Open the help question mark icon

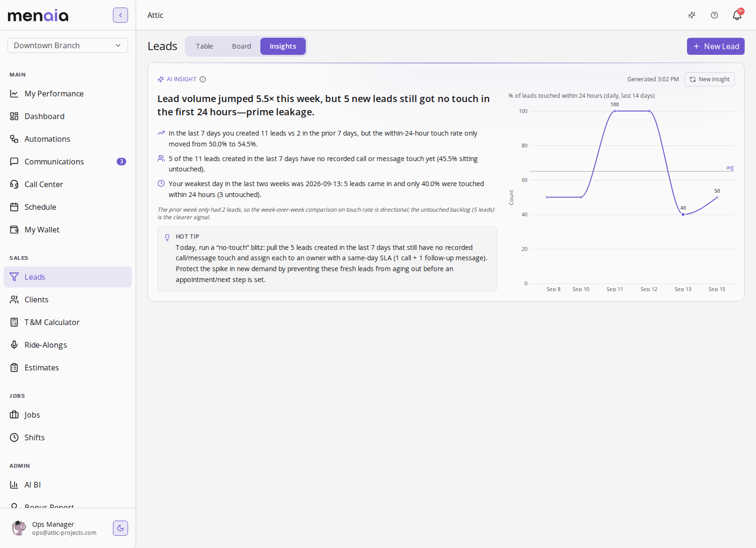point(714,15)
